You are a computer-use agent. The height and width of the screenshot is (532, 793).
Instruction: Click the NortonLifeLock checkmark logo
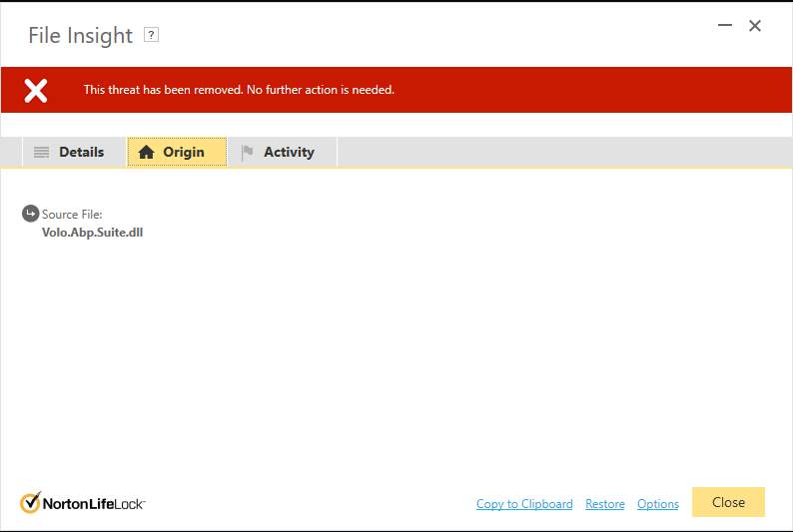coord(31,502)
